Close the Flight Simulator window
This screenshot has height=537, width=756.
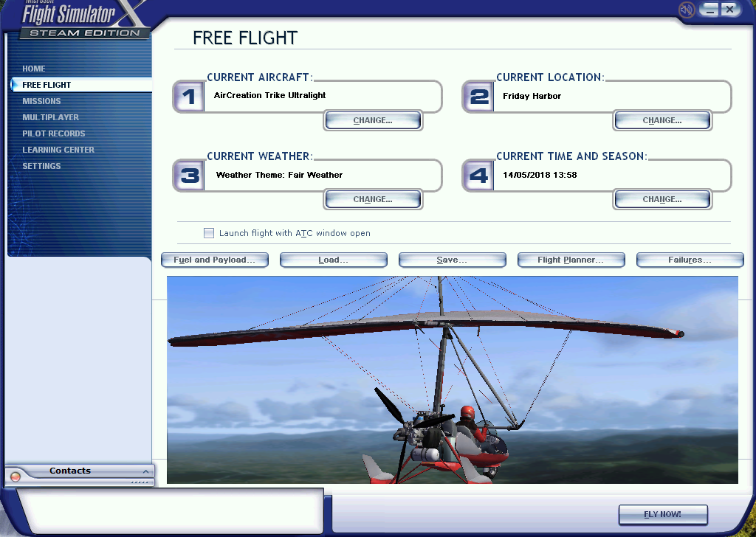point(730,9)
